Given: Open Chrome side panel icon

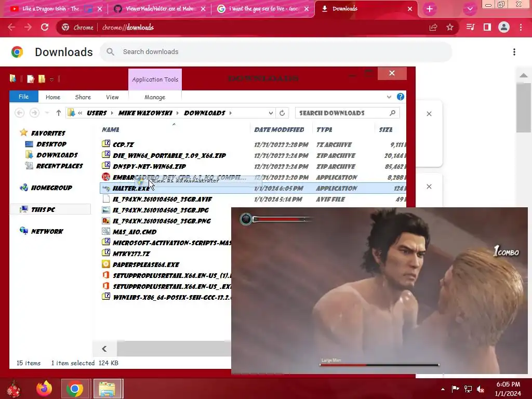Looking at the screenshot, I should (487, 27).
